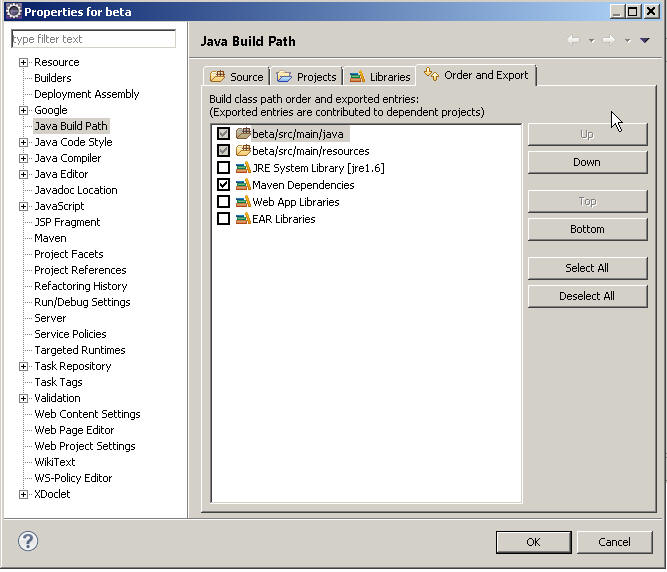Click the help question mark icon

click(28, 541)
